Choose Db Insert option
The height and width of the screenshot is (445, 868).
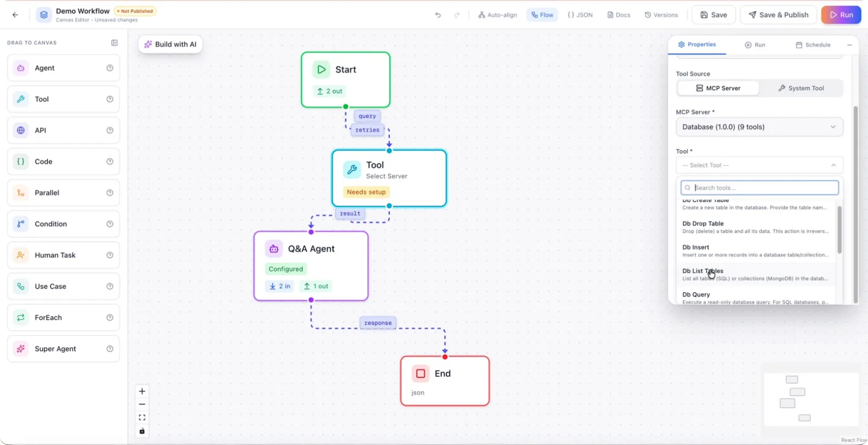click(x=755, y=250)
